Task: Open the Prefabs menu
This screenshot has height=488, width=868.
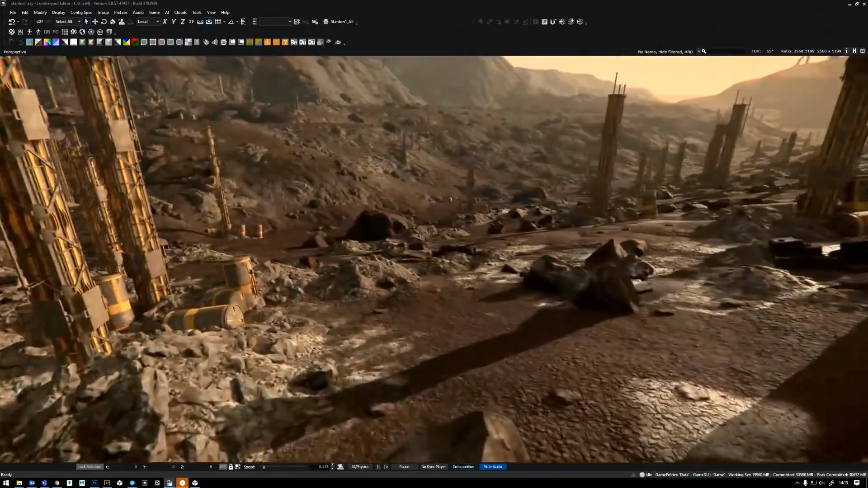Action: (x=121, y=13)
